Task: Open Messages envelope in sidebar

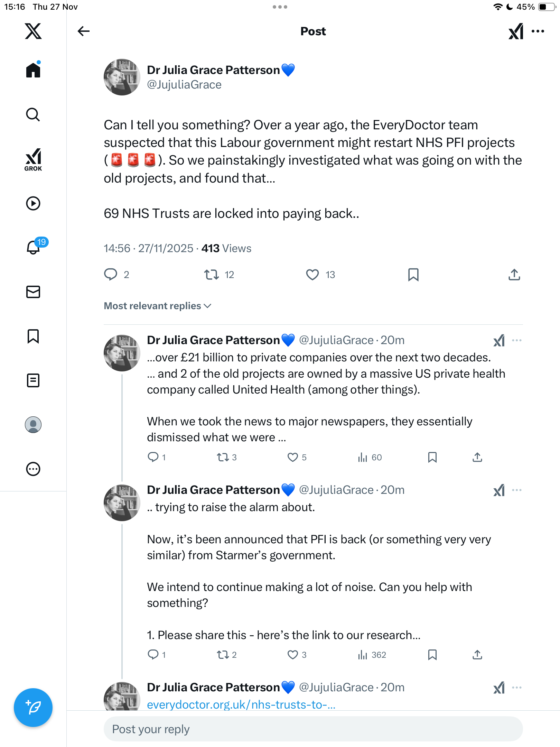Action: click(x=33, y=292)
